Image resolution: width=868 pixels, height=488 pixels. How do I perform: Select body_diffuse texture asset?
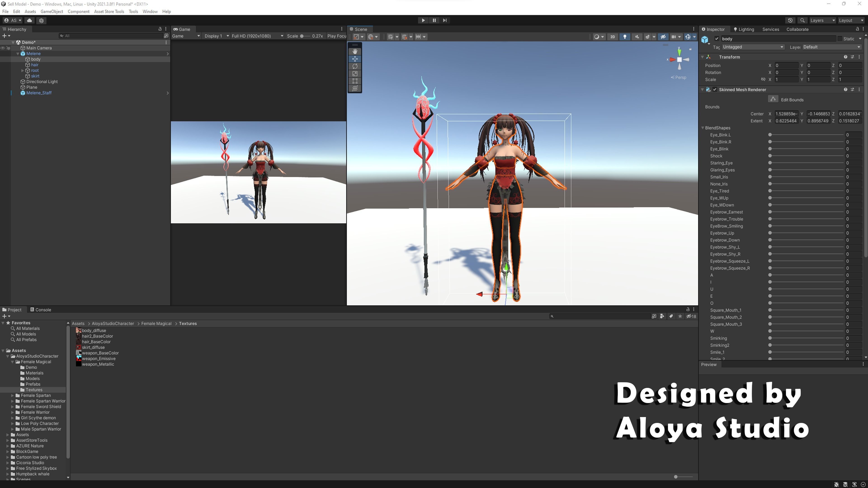91,331
